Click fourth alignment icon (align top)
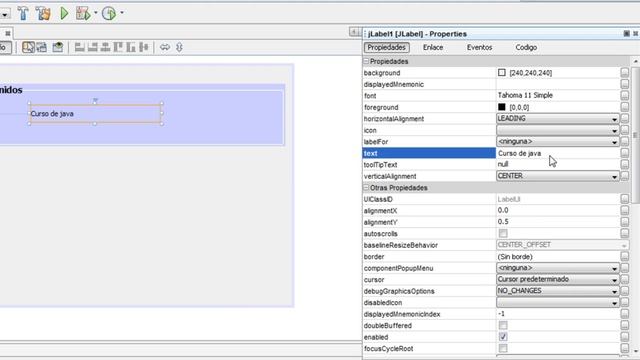Image resolution: width=640 pixels, height=360 pixels. coord(118,47)
